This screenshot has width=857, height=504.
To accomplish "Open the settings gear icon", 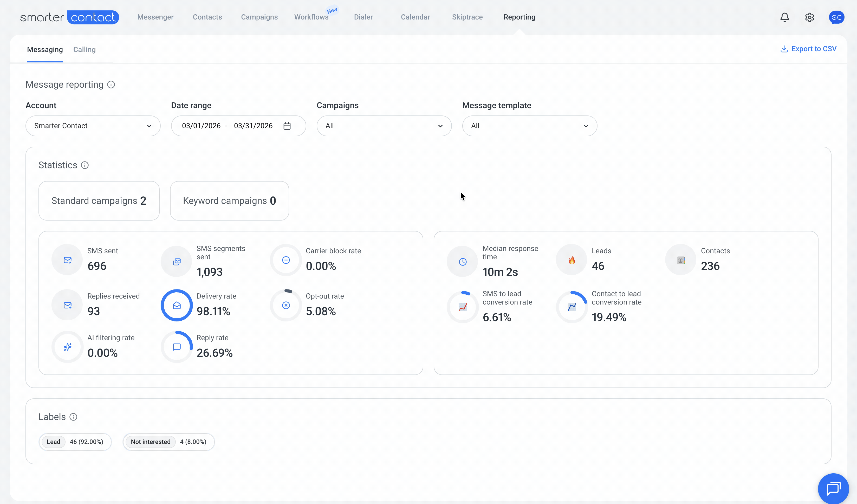I will pyautogui.click(x=809, y=17).
